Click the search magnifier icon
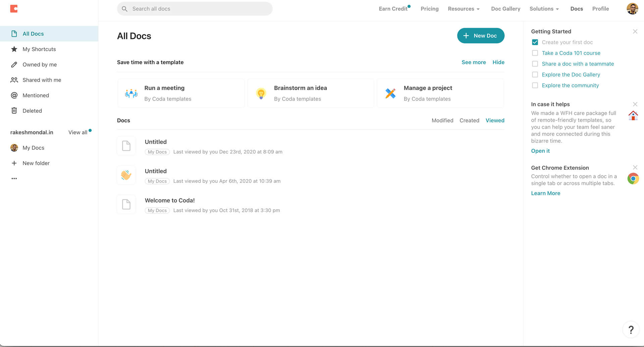The image size is (644, 347). (x=124, y=9)
